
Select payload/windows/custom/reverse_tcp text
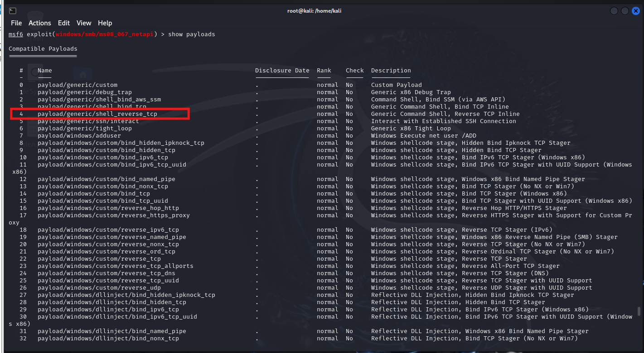click(99, 259)
